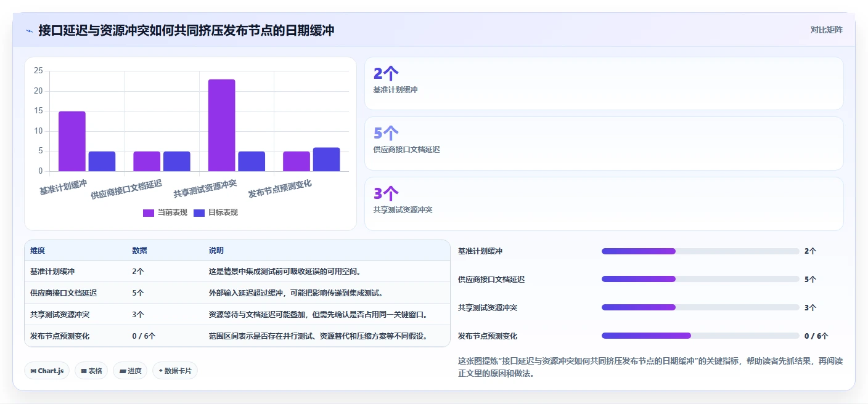Click the 共享测试资源冲突 progress bar
Screen dimensions: 868x404
coord(700,307)
